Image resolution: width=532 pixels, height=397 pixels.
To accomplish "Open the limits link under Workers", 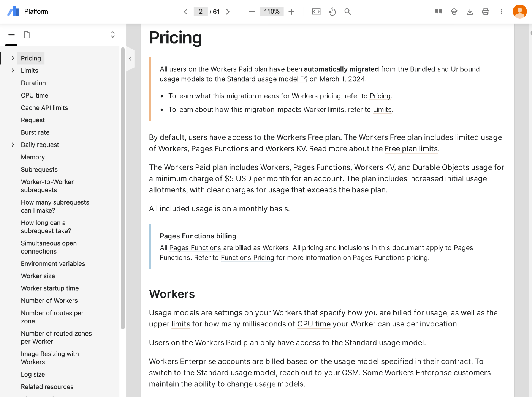I will [x=181, y=324].
